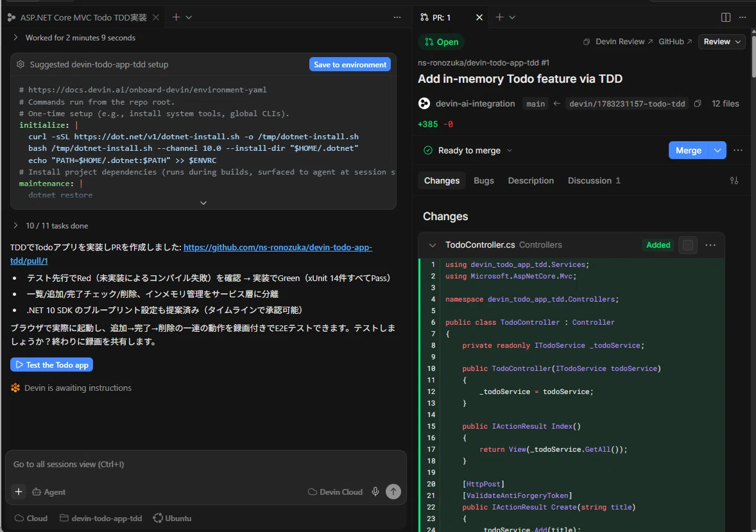Open three-dot menu next to Merge
Viewport: 756px width, 532px height.
738,150
